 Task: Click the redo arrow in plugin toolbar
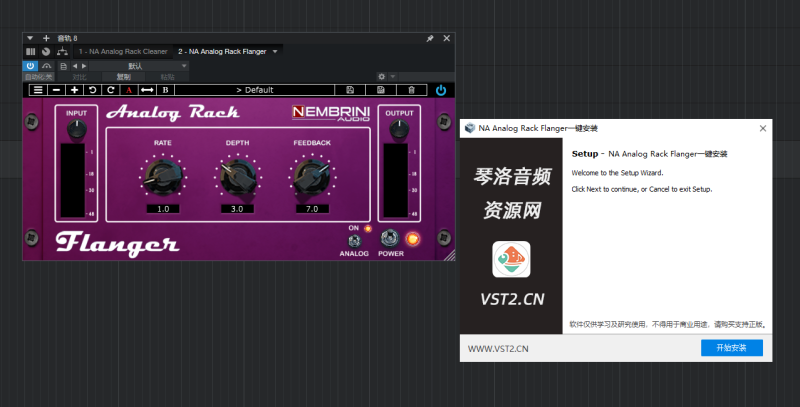(x=110, y=90)
